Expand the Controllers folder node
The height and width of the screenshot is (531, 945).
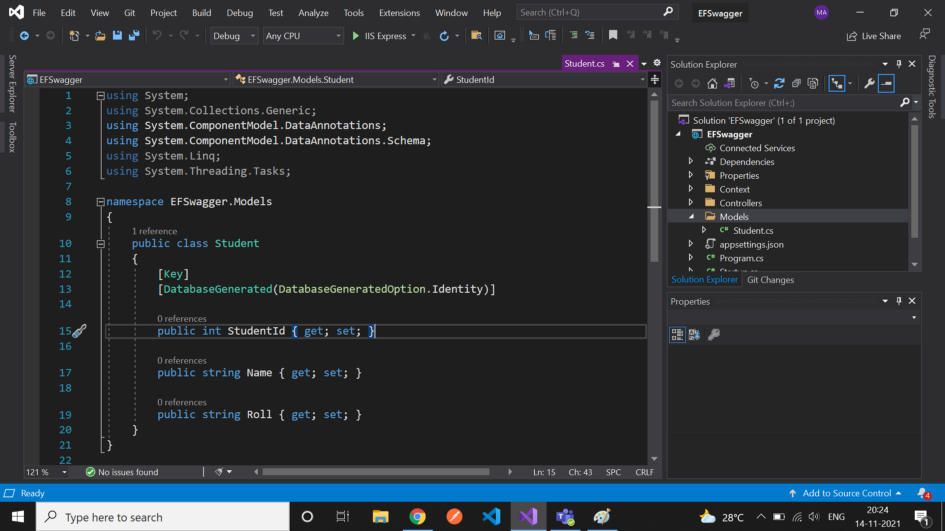[691, 203]
